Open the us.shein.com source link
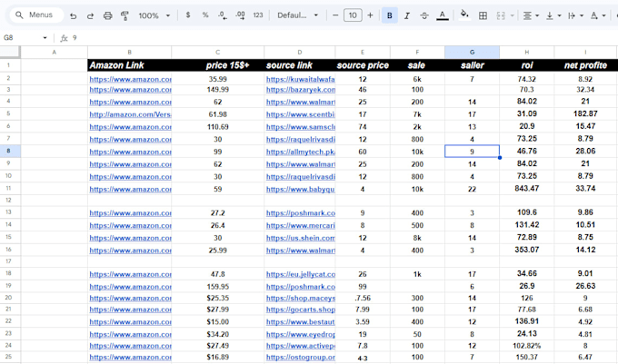Screen dimensions: 618x364 click(300, 238)
